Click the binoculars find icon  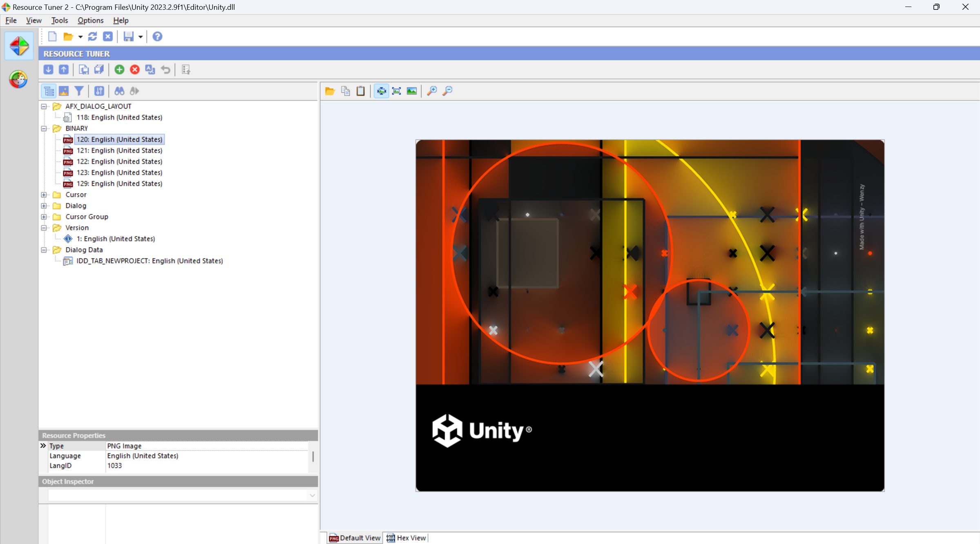point(119,91)
